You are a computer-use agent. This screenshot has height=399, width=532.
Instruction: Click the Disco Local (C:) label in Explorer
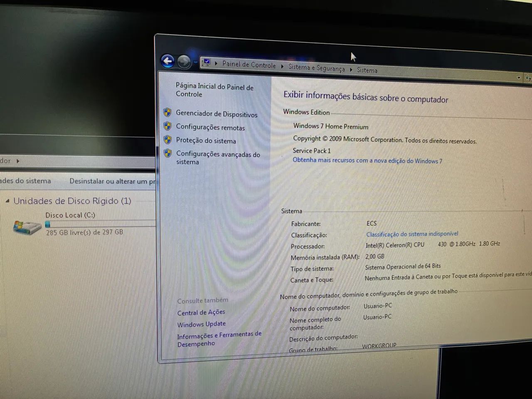[x=70, y=215]
